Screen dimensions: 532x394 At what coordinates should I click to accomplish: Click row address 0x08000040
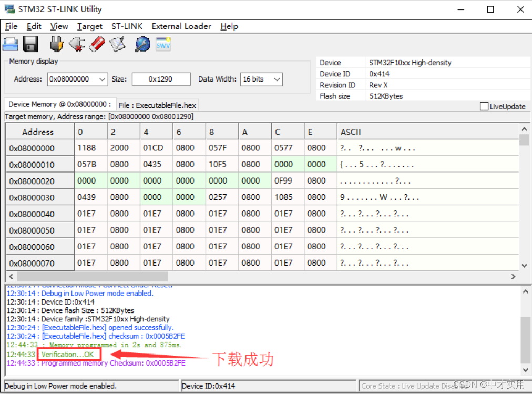click(x=40, y=214)
